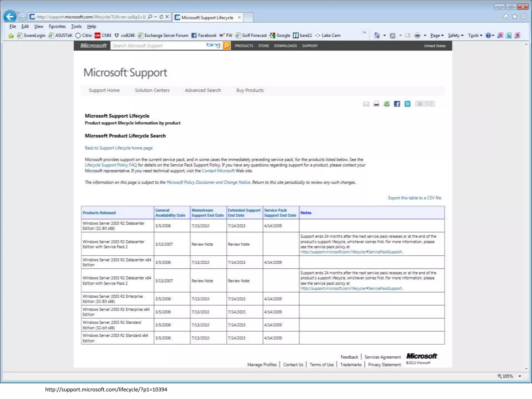Refresh the page with the reload icon

[161, 17]
